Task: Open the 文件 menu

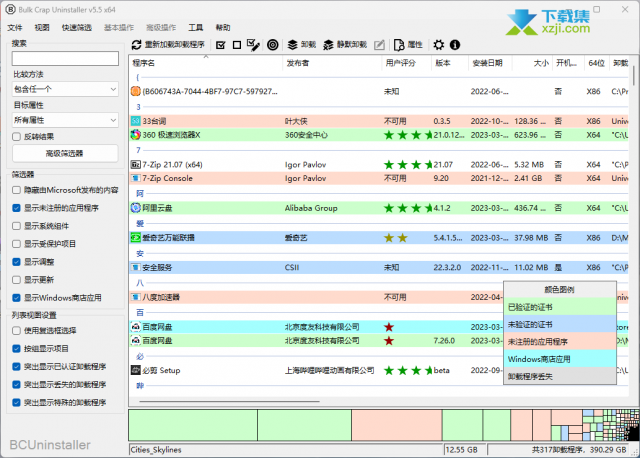Action: pyautogui.click(x=15, y=27)
